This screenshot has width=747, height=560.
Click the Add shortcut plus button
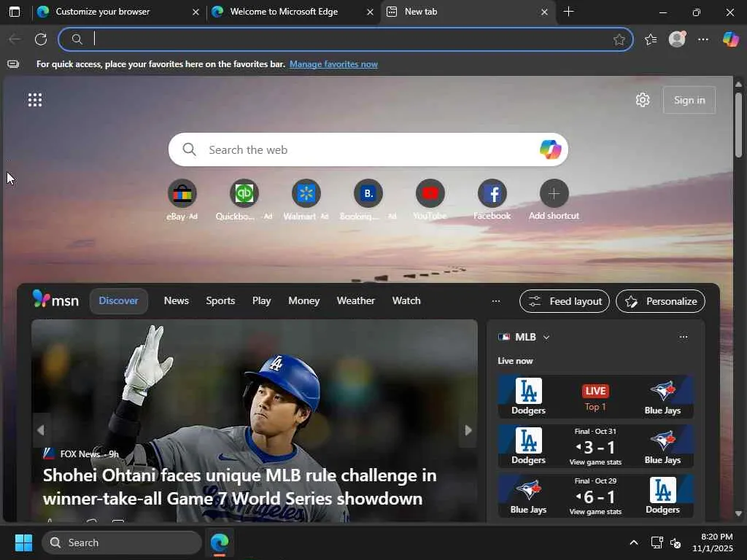[x=554, y=194]
